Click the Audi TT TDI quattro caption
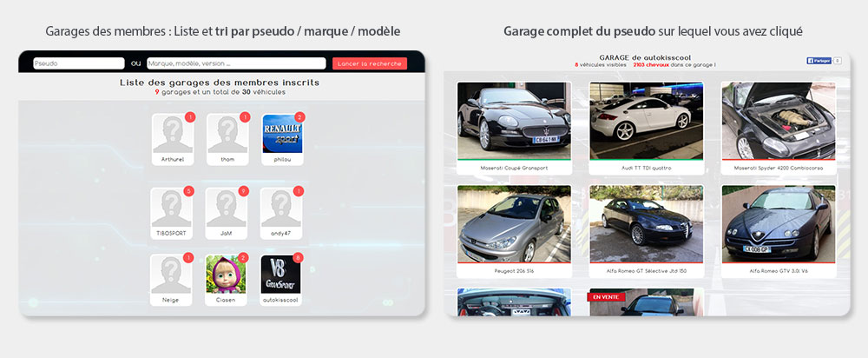 tap(646, 168)
